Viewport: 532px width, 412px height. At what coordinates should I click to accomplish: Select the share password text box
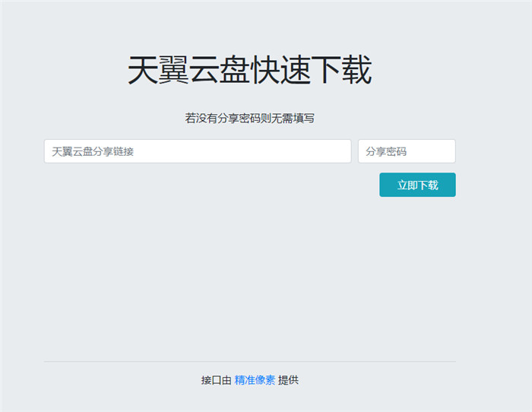(x=407, y=151)
